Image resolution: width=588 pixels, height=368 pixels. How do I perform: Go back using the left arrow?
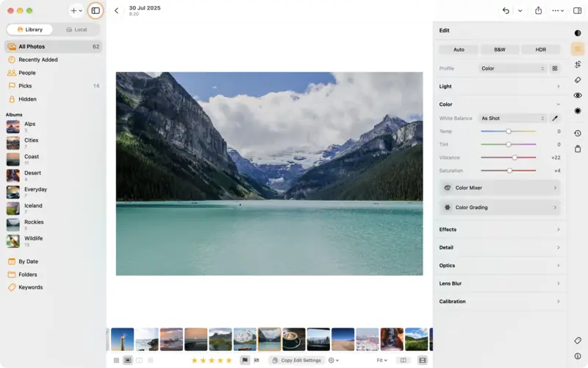(x=117, y=10)
